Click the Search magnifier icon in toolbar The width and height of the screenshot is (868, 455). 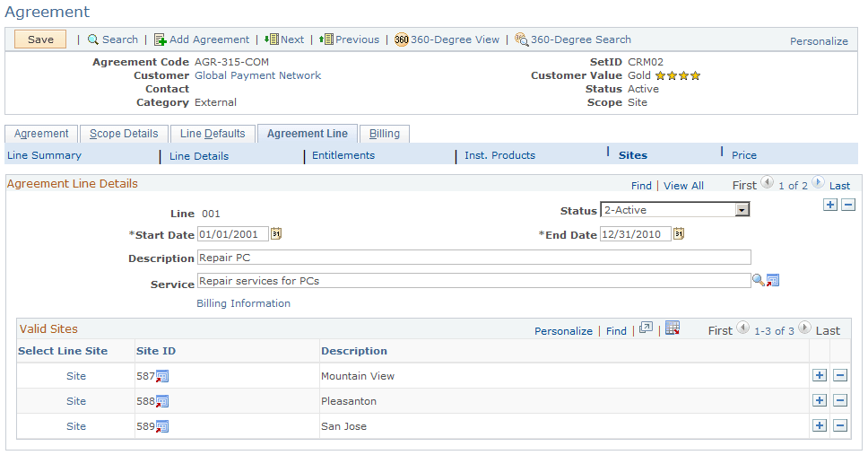(x=93, y=39)
